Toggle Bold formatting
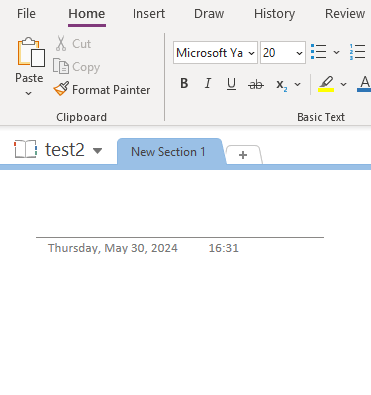The image size is (371, 395). [x=184, y=83]
